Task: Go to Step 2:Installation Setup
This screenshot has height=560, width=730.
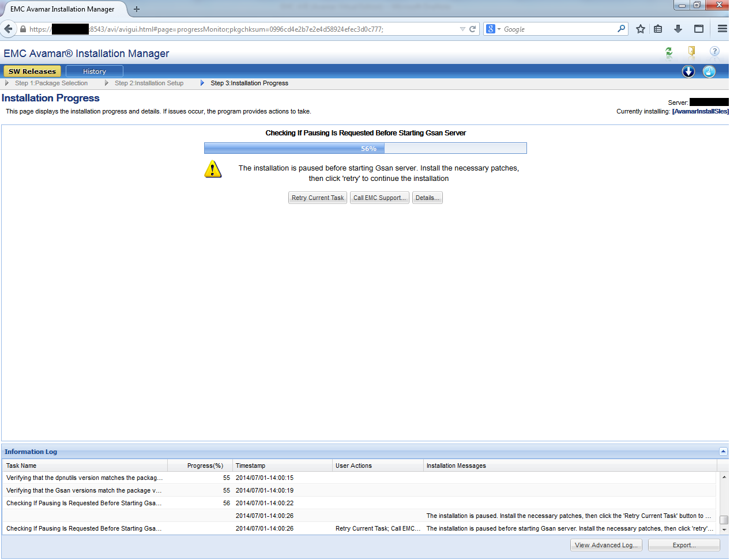Action: (x=149, y=83)
